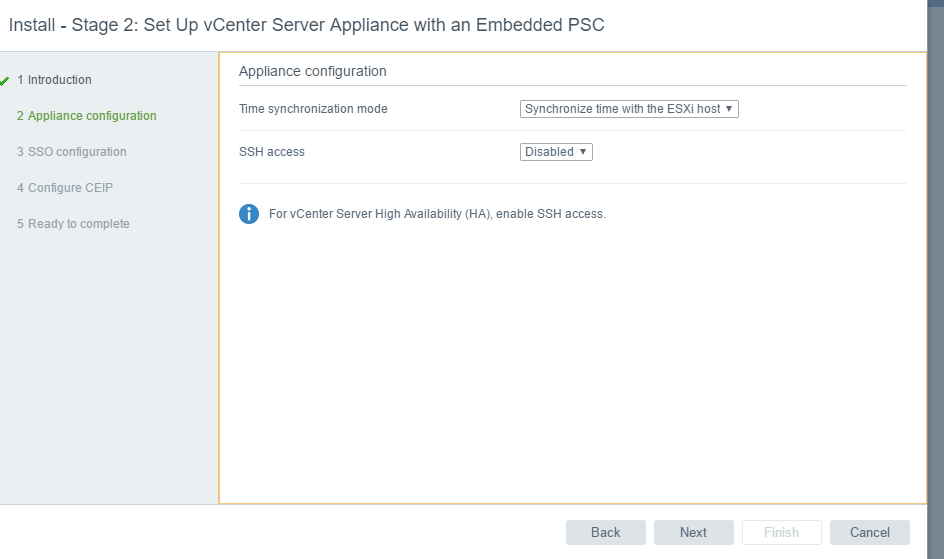
Task: Select step 4 Configure CEIP
Action: tap(65, 188)
